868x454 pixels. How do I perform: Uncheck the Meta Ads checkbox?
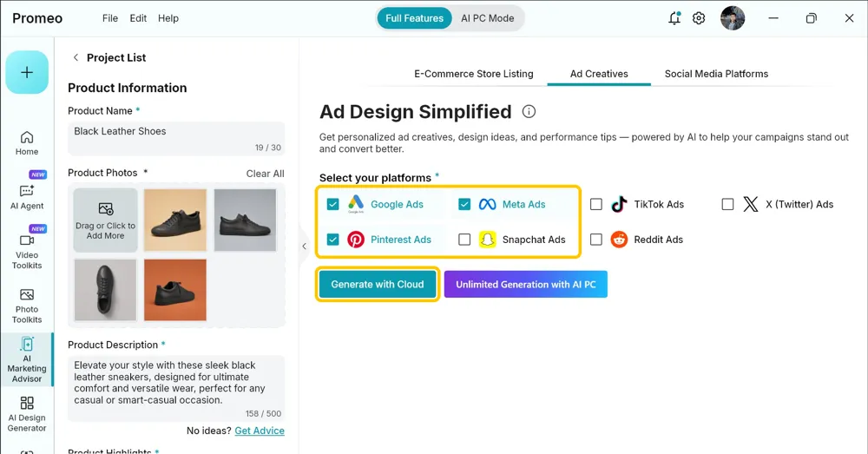464,204
